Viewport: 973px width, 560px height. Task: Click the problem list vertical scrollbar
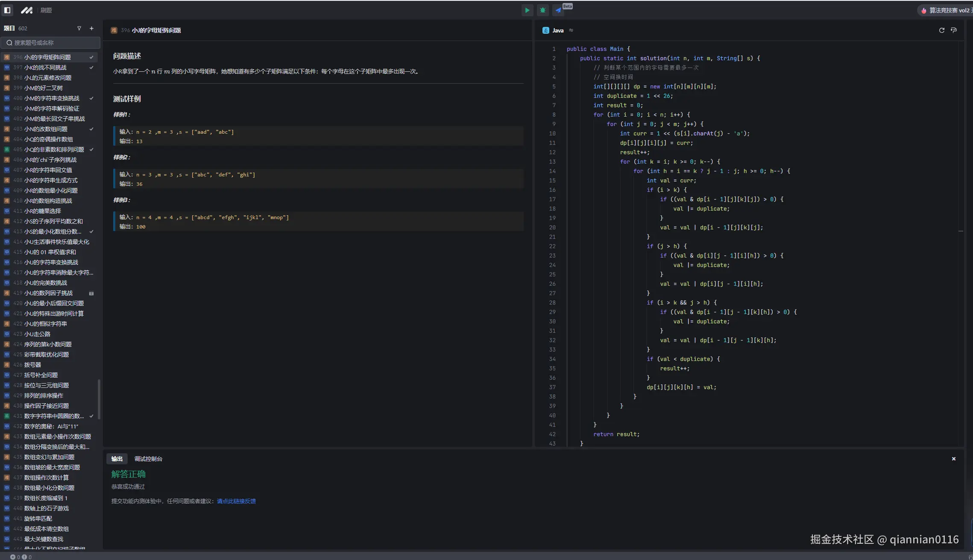coord(99,399)
